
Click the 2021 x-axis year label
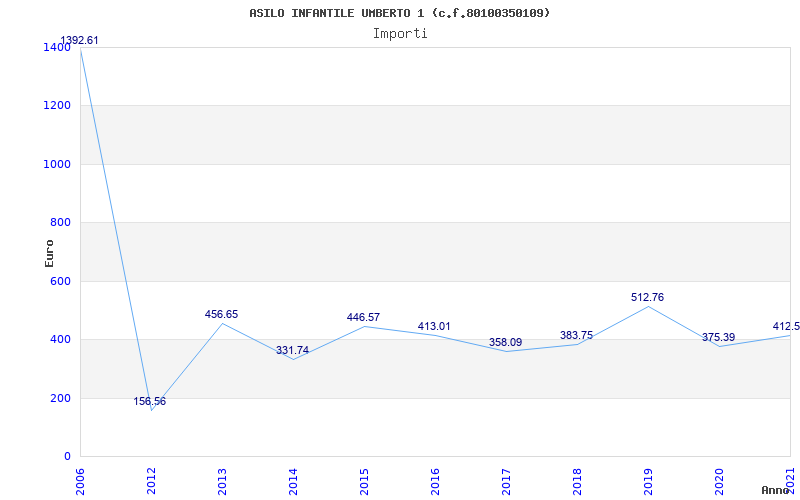(x=790, y=481)
